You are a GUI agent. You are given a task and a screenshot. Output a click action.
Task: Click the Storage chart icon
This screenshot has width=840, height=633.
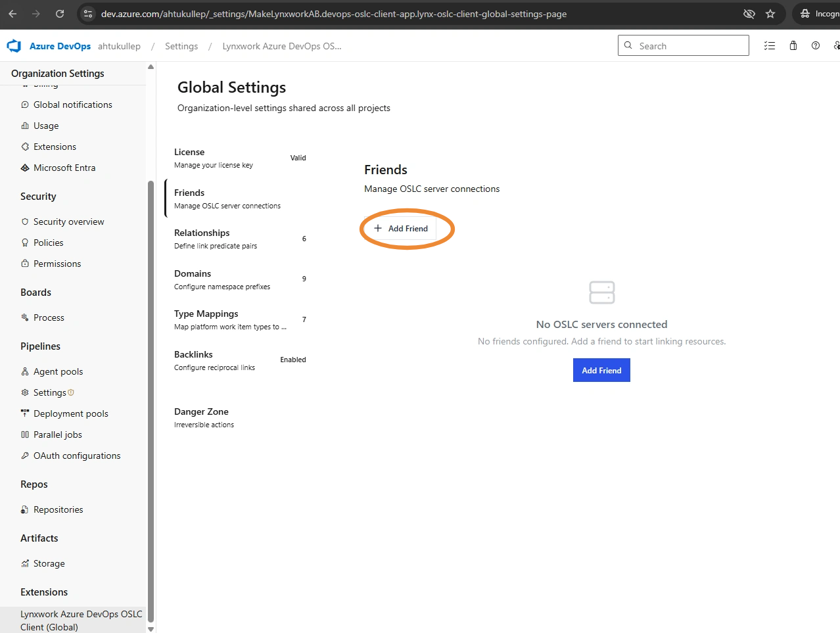click(25, 563)
